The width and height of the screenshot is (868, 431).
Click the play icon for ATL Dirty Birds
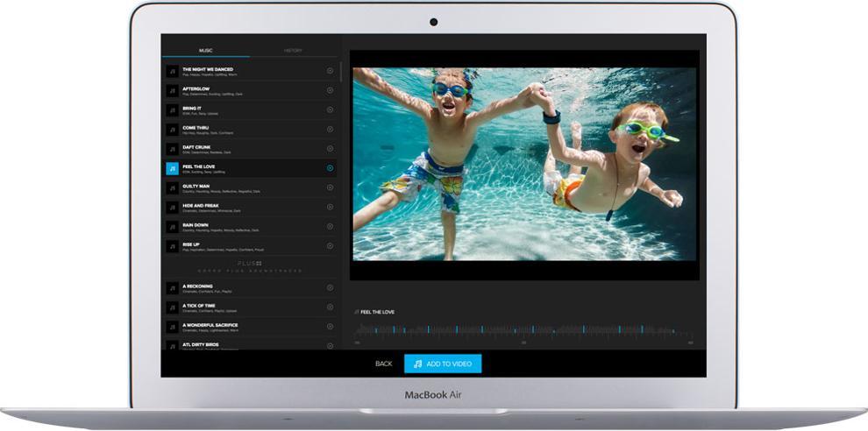(x=330, y=346)
